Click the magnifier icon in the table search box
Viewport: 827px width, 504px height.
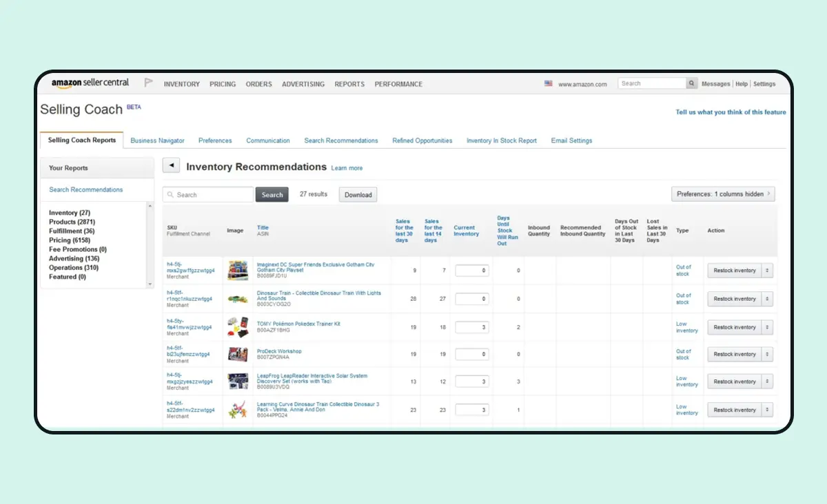point(170,195)
